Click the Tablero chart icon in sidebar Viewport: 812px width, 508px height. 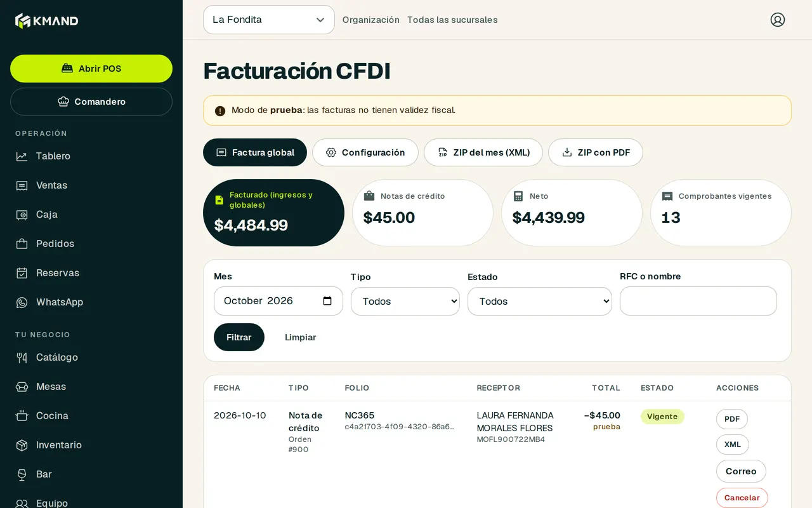click(x=22, y=156)
